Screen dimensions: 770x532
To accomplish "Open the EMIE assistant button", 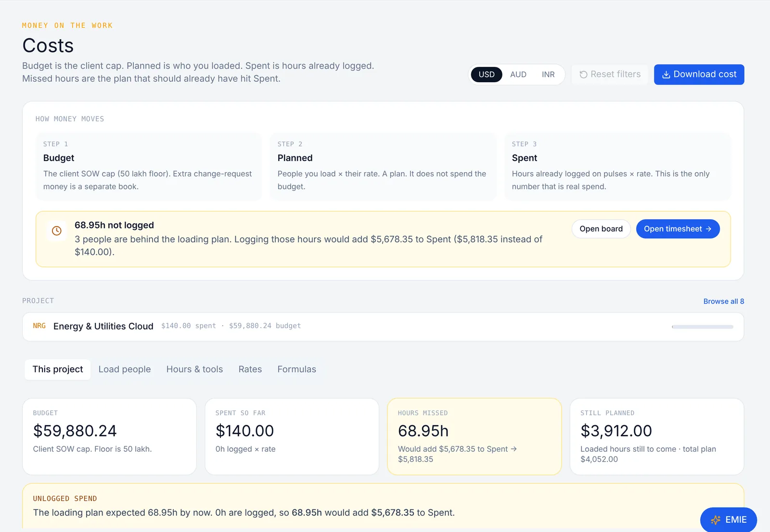I will tap(728, 520).
